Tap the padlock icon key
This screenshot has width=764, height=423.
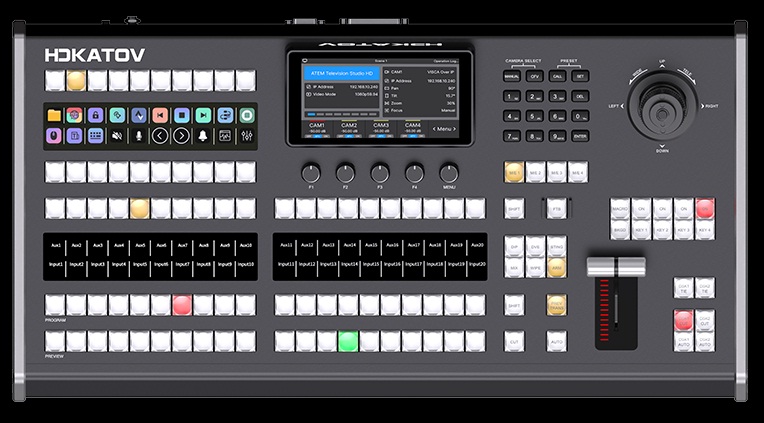point(96,115)
